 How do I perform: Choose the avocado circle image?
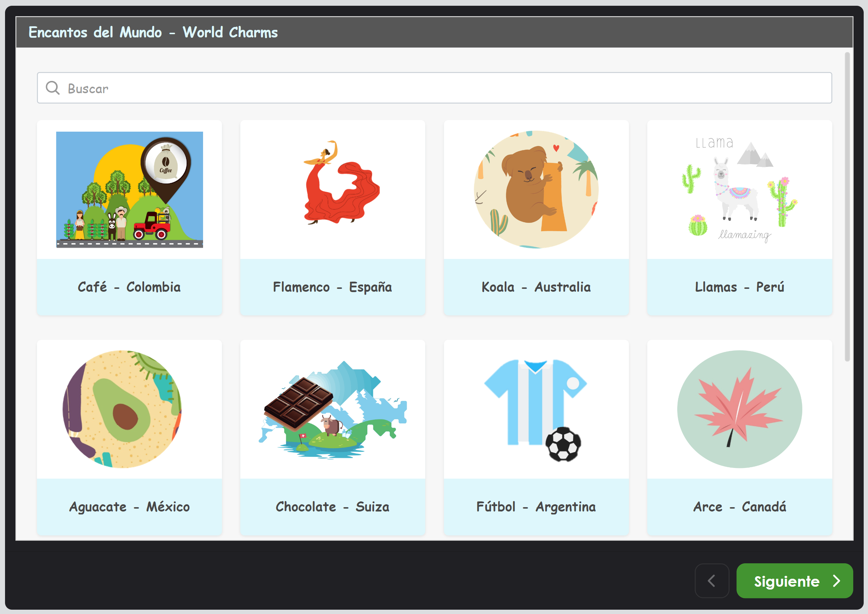[122, 409]
